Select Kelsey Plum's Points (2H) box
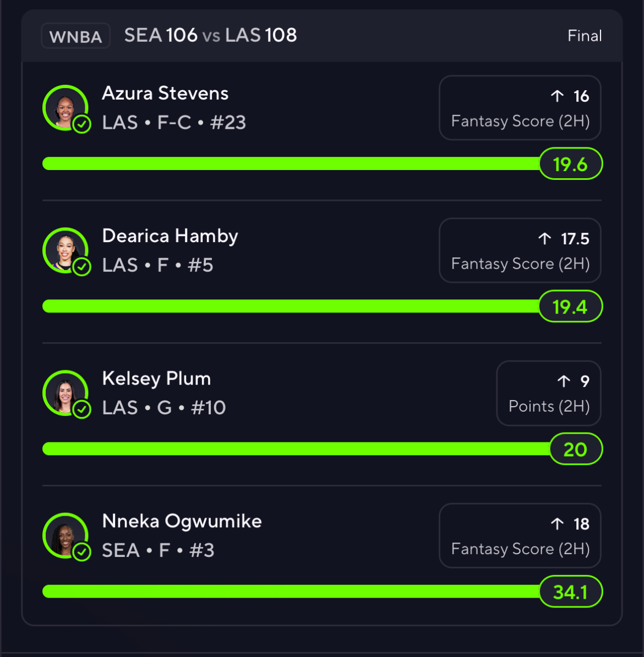 click(x=548, y=393)
